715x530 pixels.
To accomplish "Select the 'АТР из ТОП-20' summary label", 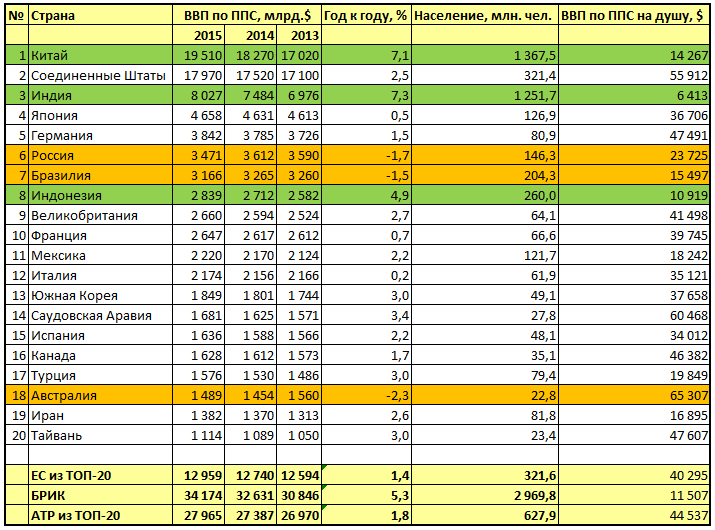I will [x=100, y=515].
